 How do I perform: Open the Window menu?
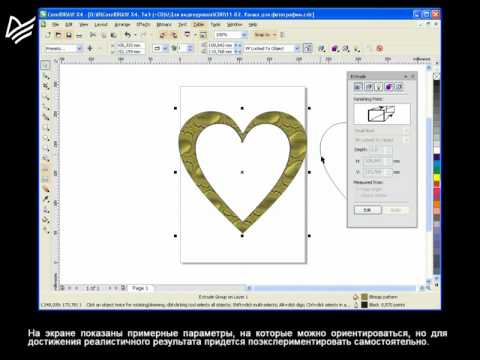(235, 25)
